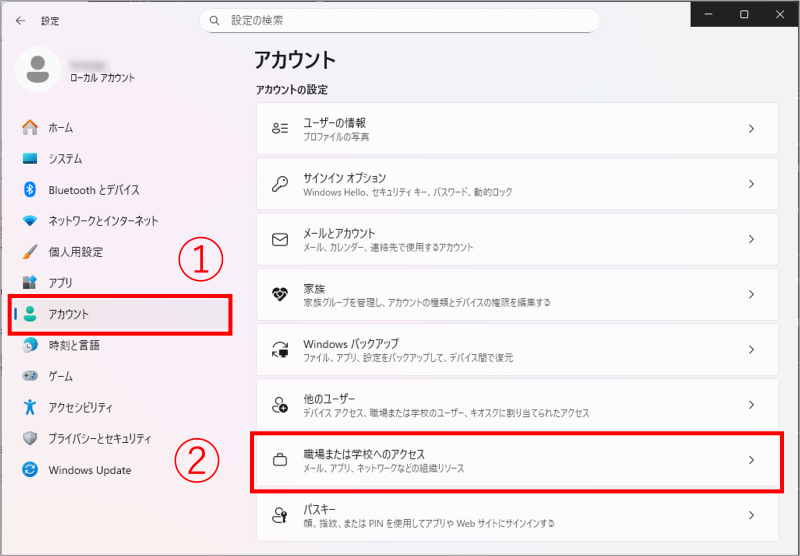Image resolution: width=800 pixels, height=556 pixels.
Task: Select 時刻と言語 from sidebar
Action: pos(74,345)
